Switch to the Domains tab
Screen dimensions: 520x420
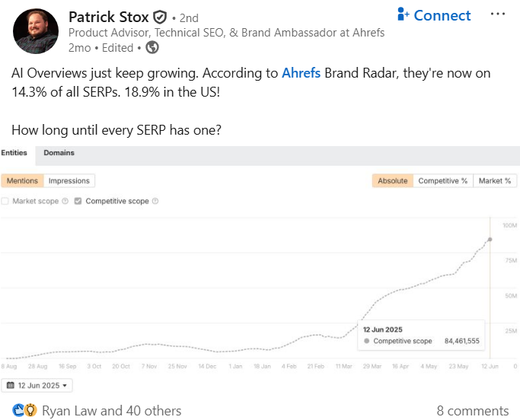click(59, 153)
